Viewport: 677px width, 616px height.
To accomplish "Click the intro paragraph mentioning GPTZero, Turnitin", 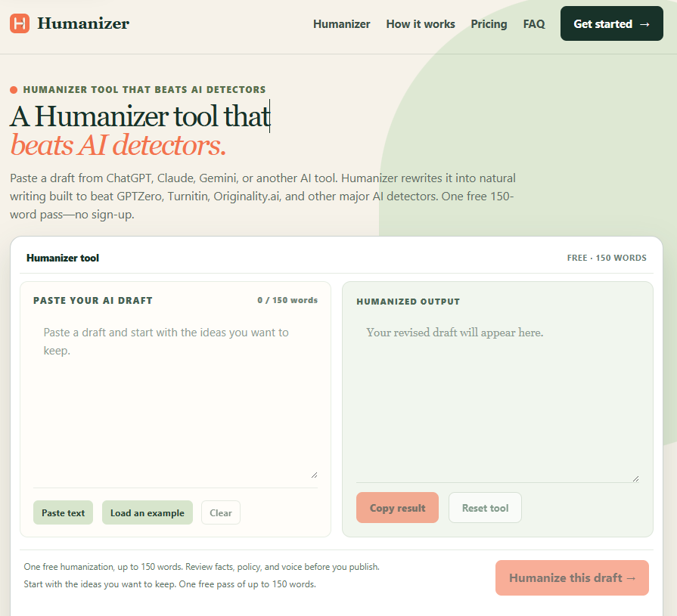I will [262, 197].
